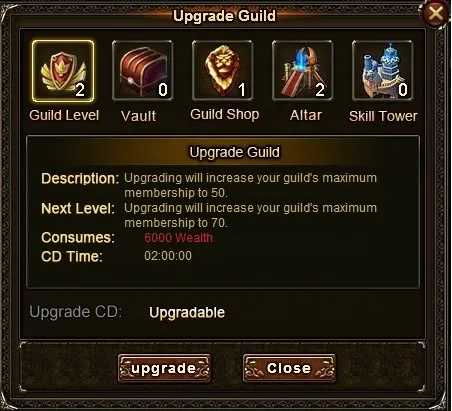452x411 pixels.
Task: Select the Guild Level shield icon
Action: [63, 71]
